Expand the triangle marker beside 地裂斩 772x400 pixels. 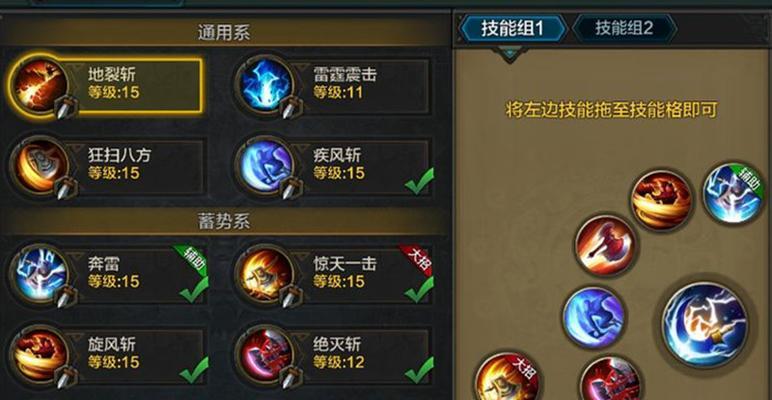[75, 68]
